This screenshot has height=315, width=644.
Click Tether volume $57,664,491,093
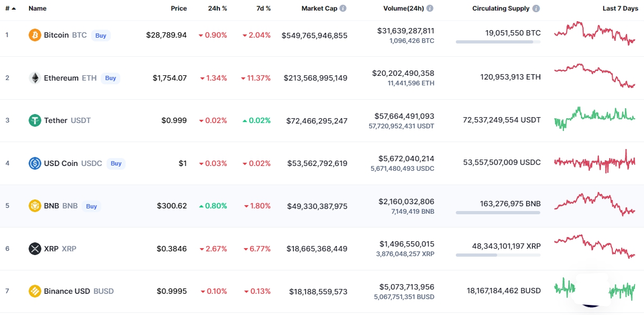(404, 116)
